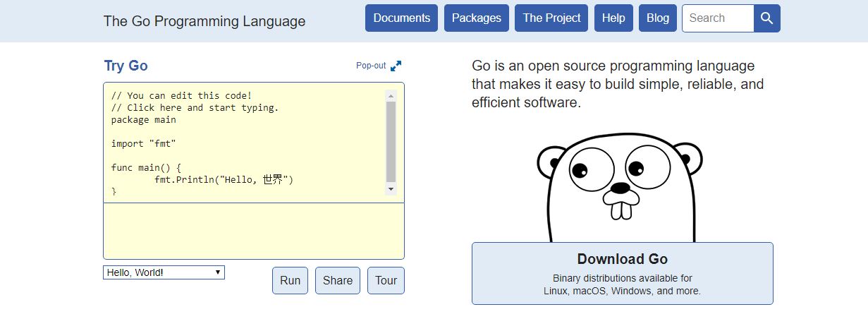Focus the Search input field
868x319 pixels.
pyautogui.click(x=718, y=18)
